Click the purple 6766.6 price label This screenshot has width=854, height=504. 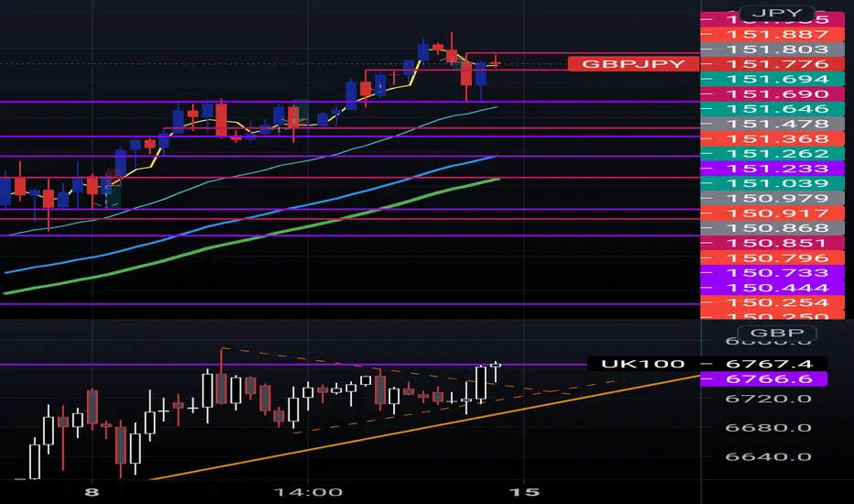pyautogui.click(x=763, y=378)
